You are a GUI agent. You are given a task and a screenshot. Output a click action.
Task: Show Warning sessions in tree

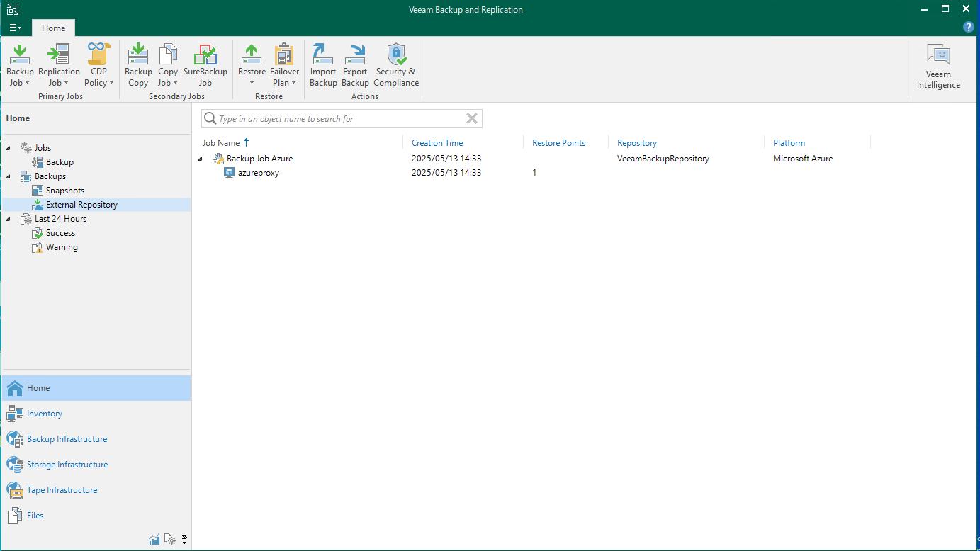(62, 247)
